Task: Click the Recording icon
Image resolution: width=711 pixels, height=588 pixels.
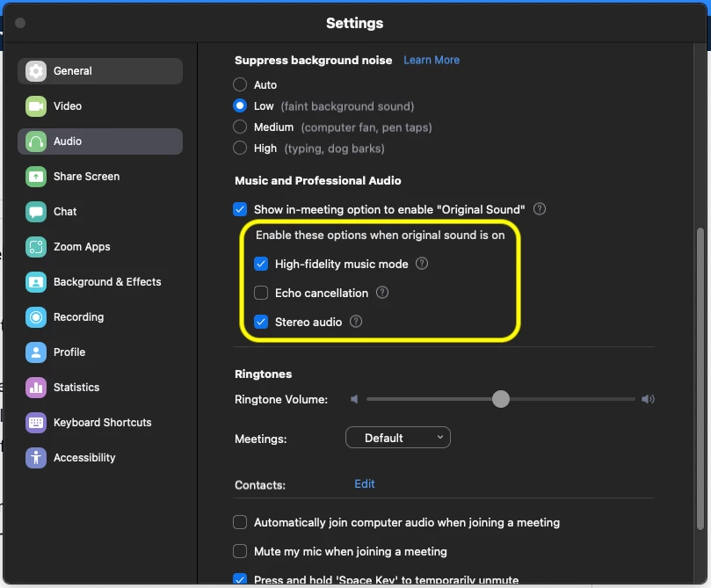Action: [x=36, y=317]
